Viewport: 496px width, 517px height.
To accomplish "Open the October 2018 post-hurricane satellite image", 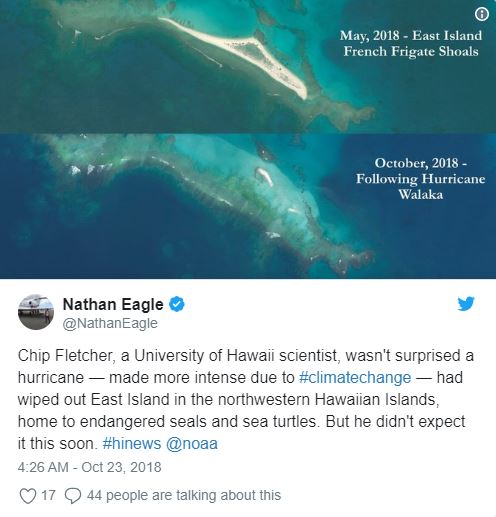I will [x=248, y=206].
